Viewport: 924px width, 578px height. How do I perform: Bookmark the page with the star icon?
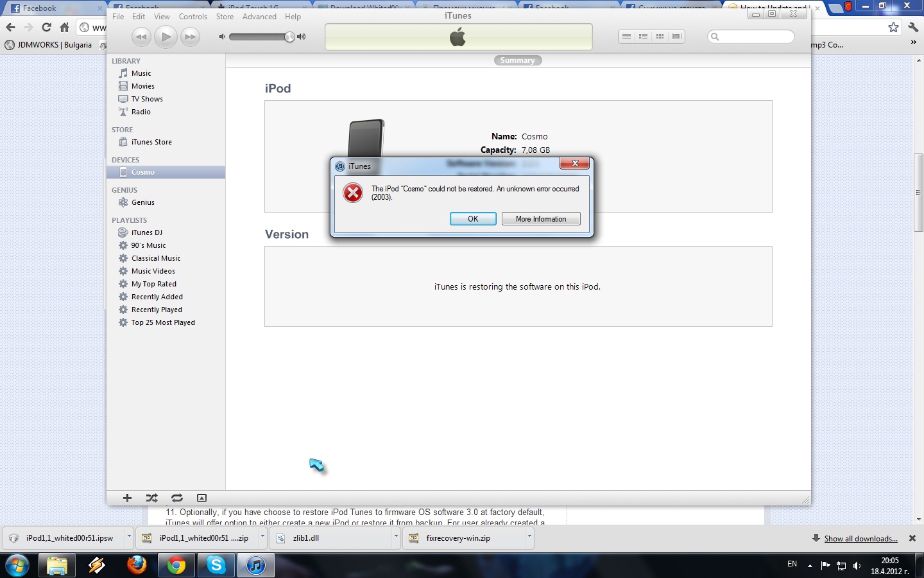pos(893,27)
